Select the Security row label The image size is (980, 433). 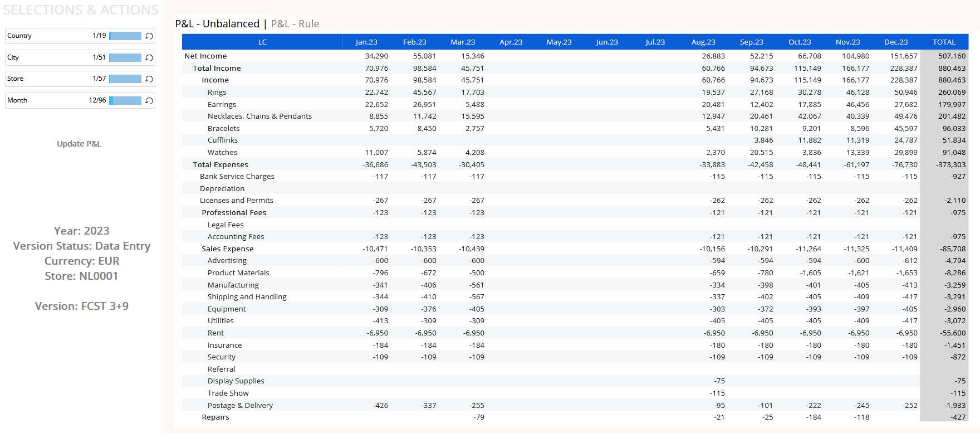(x=221, y=357)
